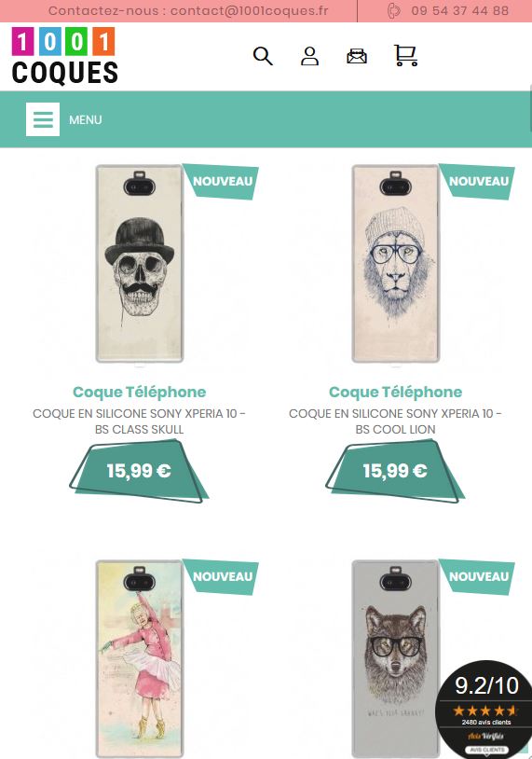
Task: Open the envelope contact icon
Action: (x=357, y=56)
